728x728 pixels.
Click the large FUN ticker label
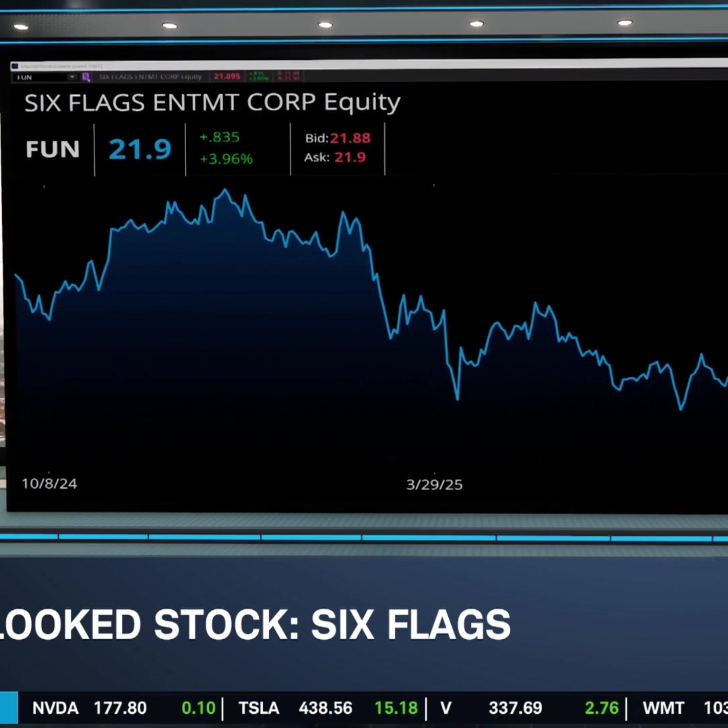(53, 149)
